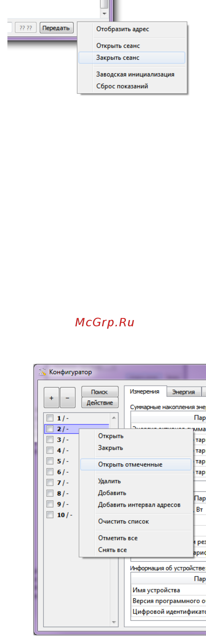206x644 pixels.
Task: Click the Конфигуратор window title icon
Action: (42, 372)
